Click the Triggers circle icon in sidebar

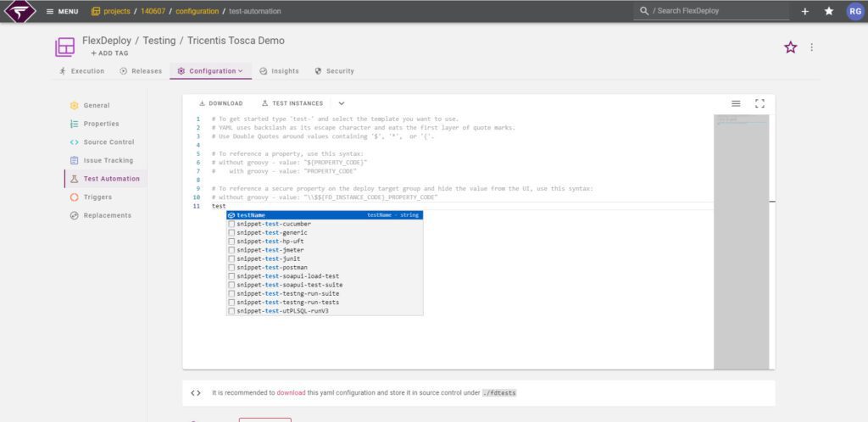(x=75, y=197)
